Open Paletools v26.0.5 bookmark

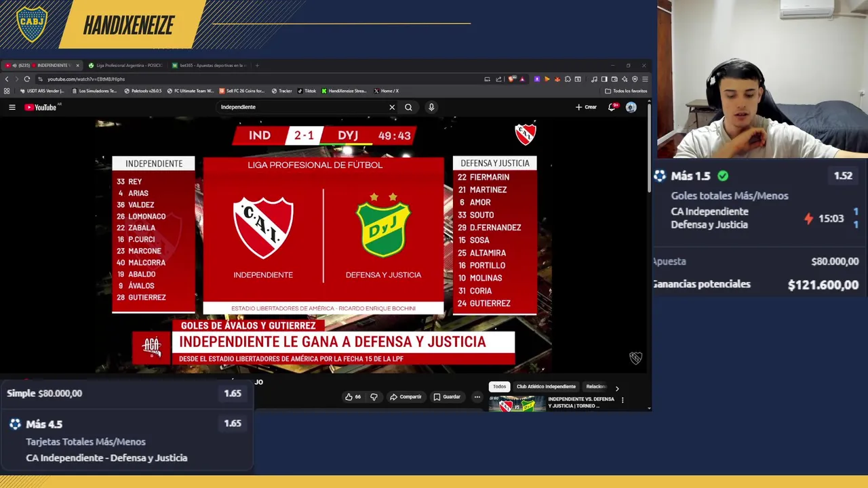click(x=142, y=91)
